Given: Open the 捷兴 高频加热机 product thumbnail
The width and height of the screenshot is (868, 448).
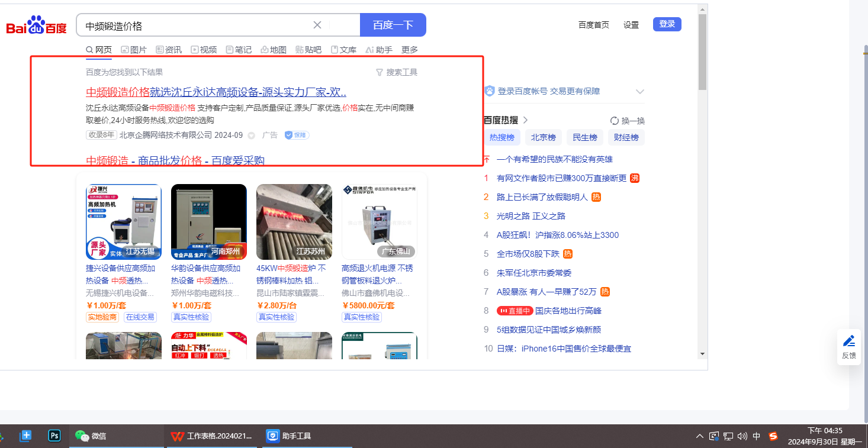Looking at the screenshot, I should click(x=124, y=222).
